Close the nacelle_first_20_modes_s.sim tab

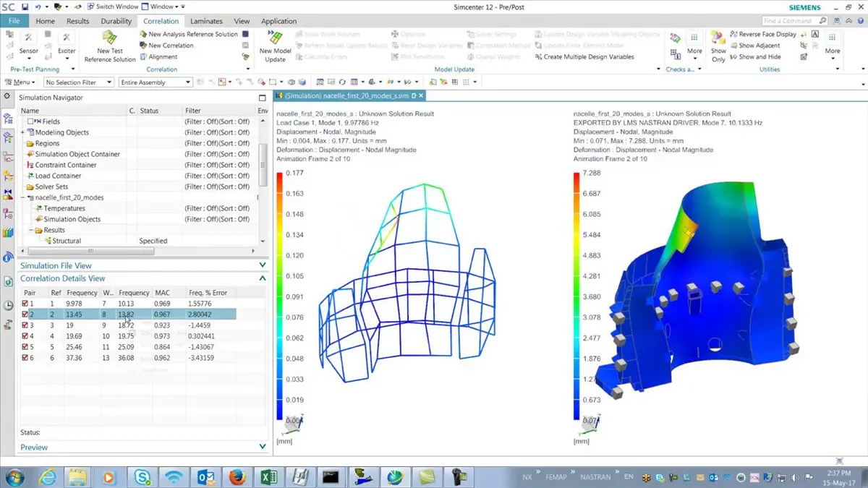(x=421, y=95)
